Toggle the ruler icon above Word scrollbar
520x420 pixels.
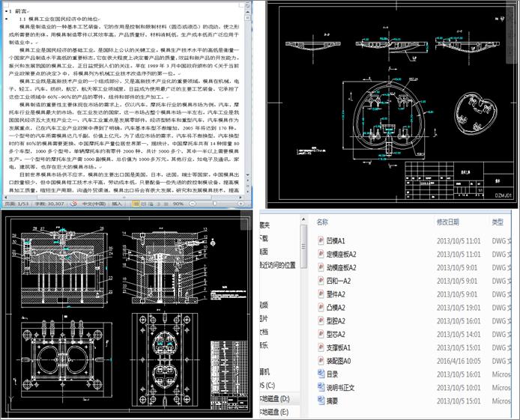[247, 6]
